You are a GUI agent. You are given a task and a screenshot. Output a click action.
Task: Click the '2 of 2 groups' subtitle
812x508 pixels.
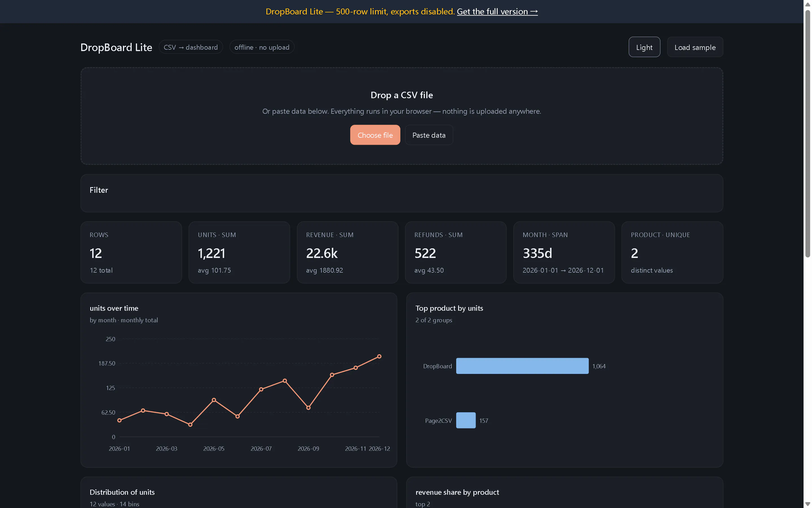click(434, 320)
